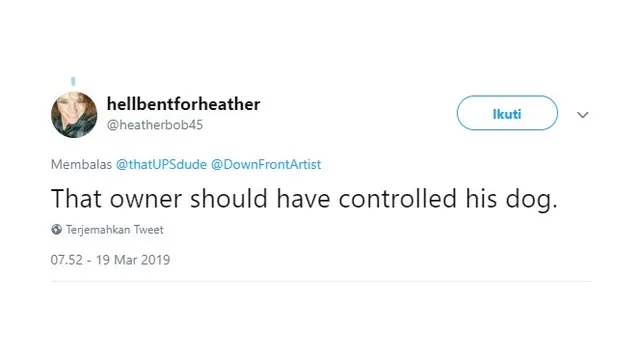
Task: Click the word "That" starting the tweet
Action: point(76,199)
